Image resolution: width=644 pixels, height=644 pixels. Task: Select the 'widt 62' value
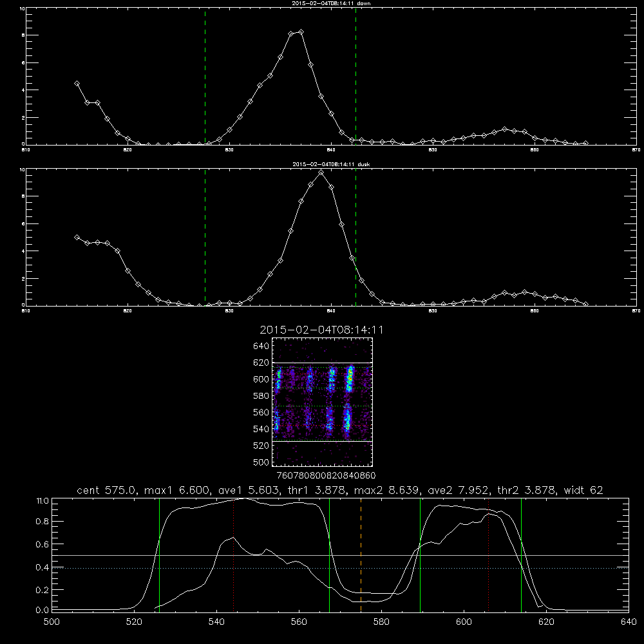point(583,490)
